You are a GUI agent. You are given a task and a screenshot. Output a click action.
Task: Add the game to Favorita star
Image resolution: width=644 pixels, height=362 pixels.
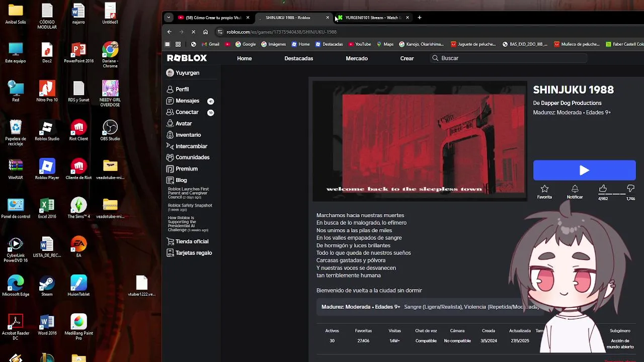[544, 191]
